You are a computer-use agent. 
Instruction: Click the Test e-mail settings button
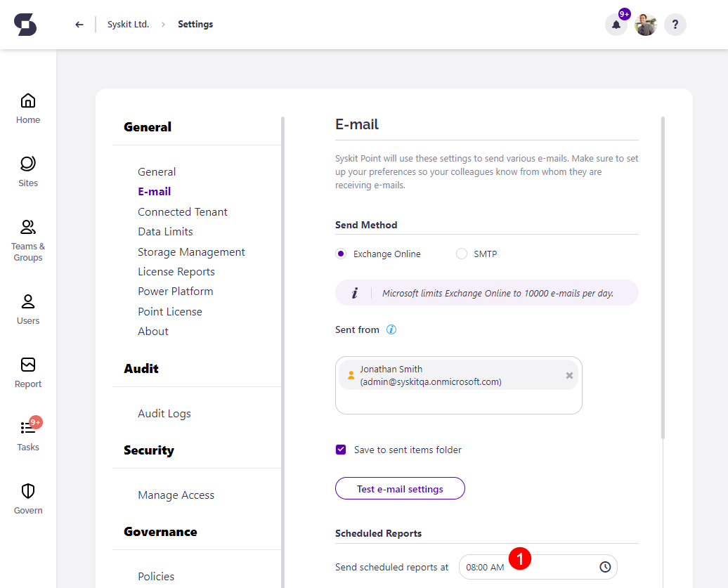click(399, 488)
